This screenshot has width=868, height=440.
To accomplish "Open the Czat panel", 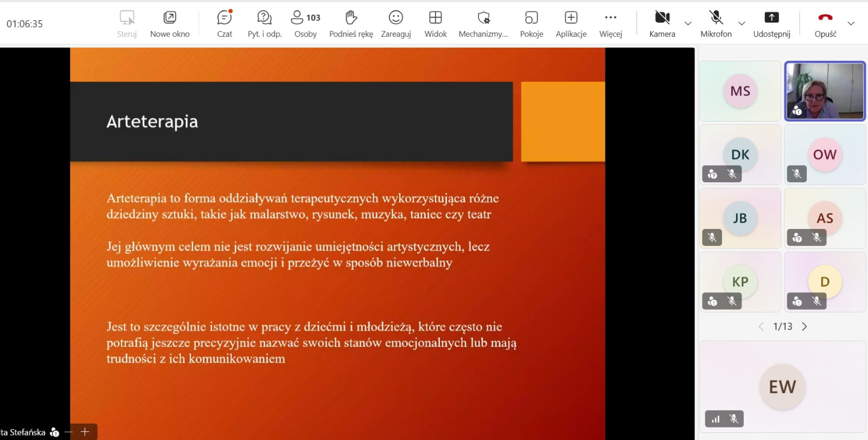I will pyautogui.click(x=224, y=24).
